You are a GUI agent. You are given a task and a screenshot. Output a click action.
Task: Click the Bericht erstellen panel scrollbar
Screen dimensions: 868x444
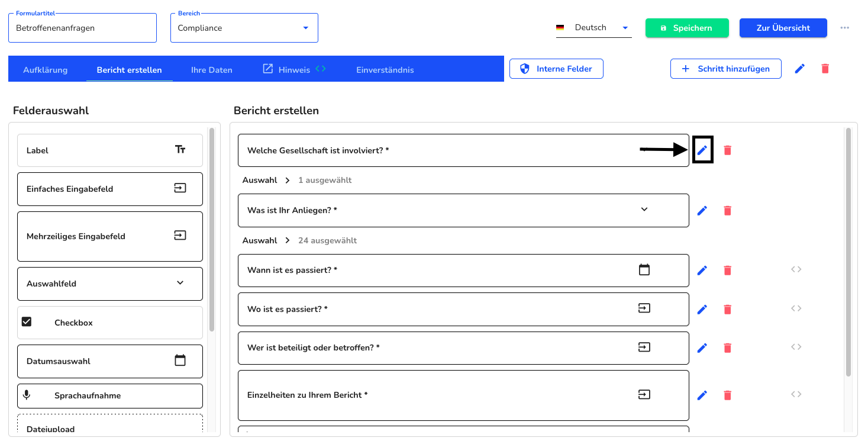848,252
